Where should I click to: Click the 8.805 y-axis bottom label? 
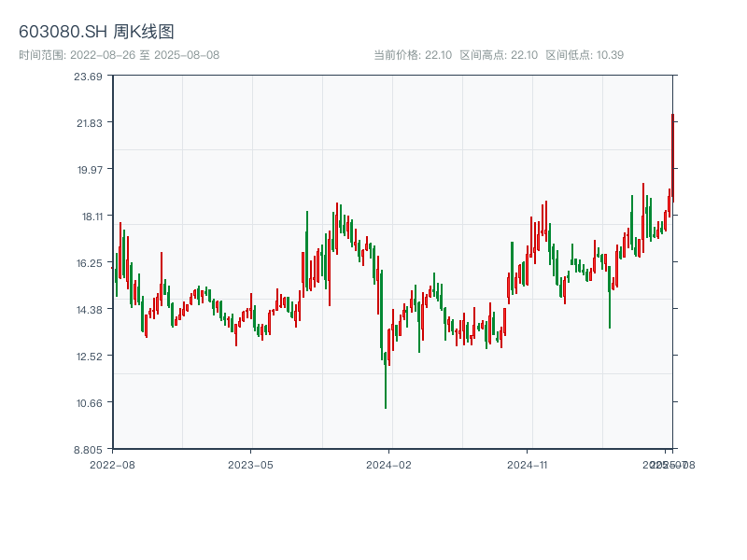pyautogui.click(x=88, y=450)
